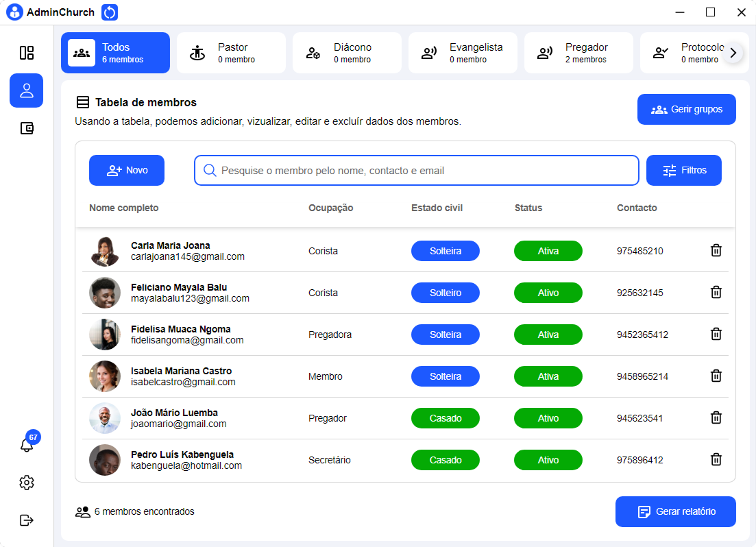Switch to the Pregador tab
The height and width of the screenshot is (547, 756).
click(x=578, y=52)
